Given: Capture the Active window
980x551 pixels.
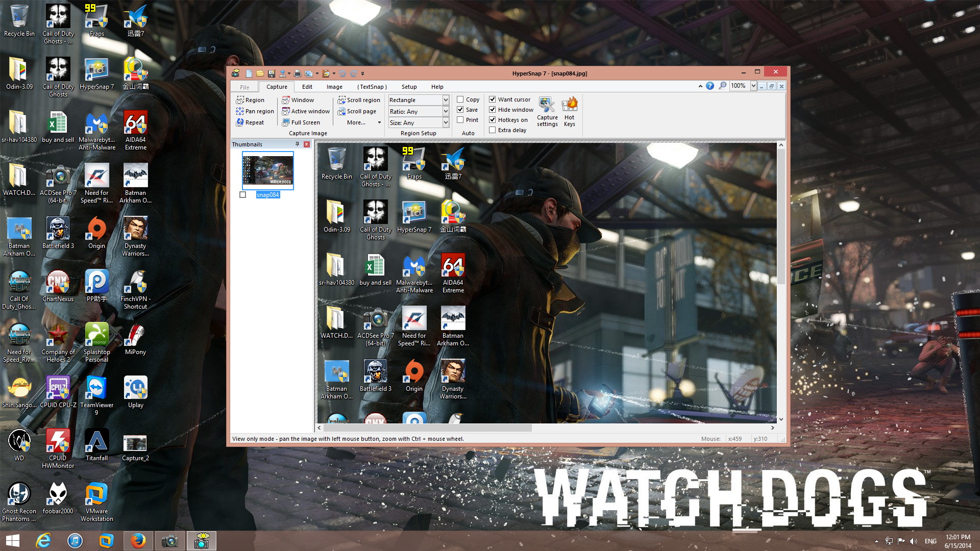Looking at the screenshot, I should [306, 111].
